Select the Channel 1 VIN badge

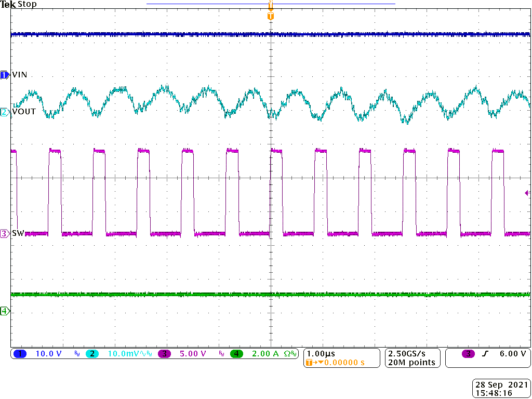coord(4,75)
